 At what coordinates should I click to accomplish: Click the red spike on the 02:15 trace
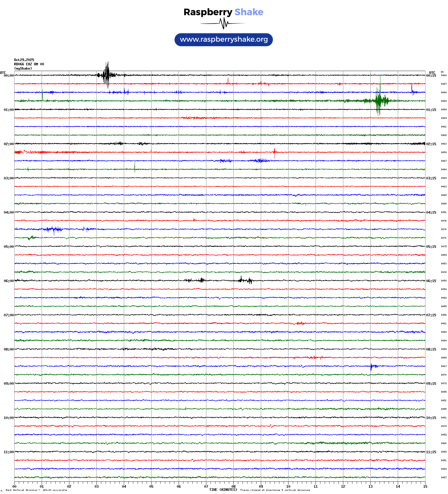pyautogui.click(x=274, y=152)
